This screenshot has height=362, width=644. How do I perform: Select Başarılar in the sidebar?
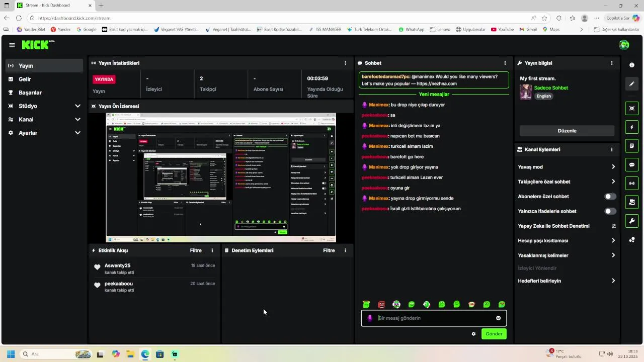coord(44,93)
